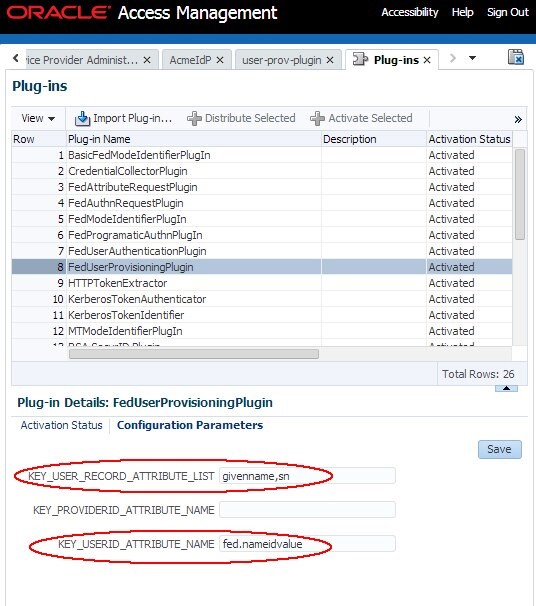Viewport: 536px width, 606px height.
Task: Collapse plug-in details panel arrow
Action: point(506,388)
